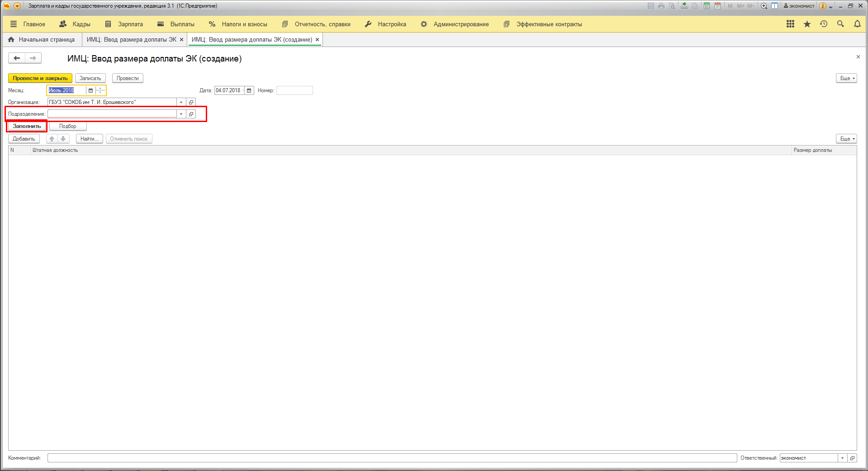
Task: Click the calendar picker next to Дата
Action: click(249, 90)
